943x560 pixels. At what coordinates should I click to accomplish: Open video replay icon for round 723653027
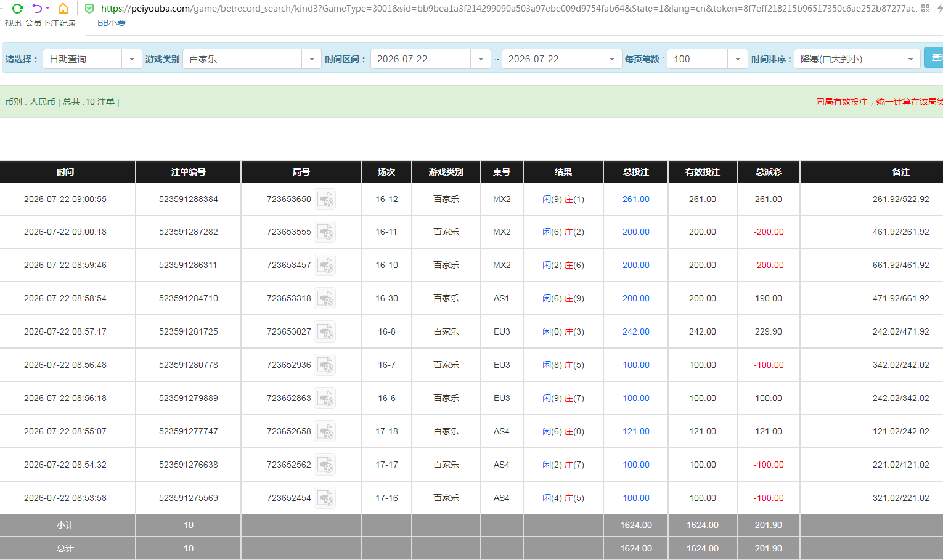(x=325, y=332)
